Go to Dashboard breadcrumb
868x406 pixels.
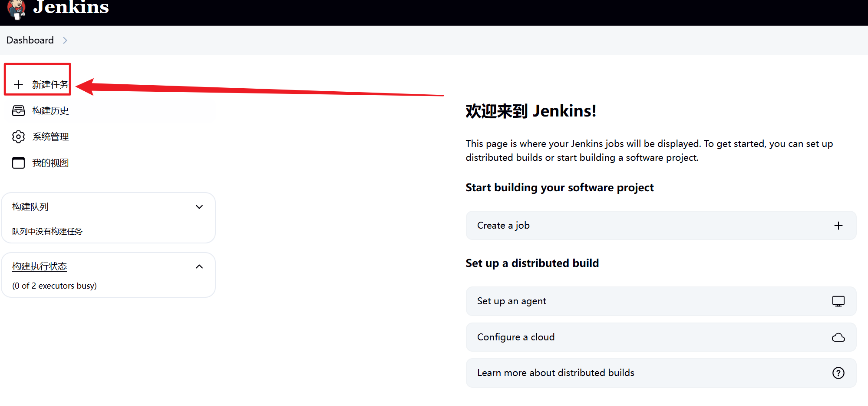30,40
